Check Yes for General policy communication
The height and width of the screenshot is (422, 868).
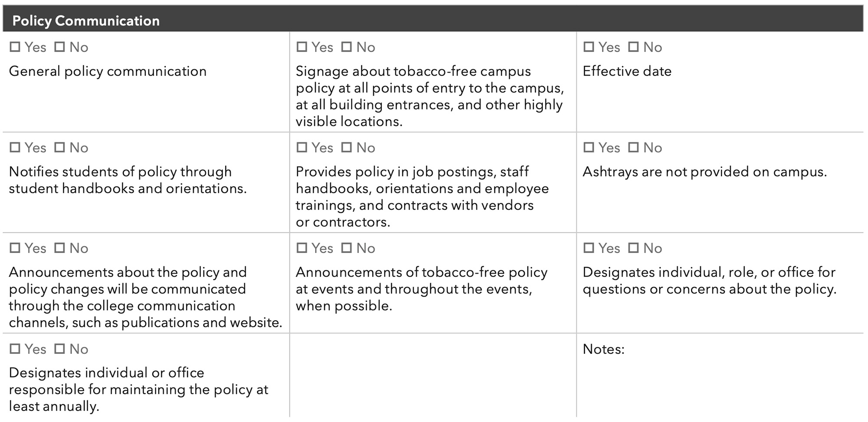[15, 47]
